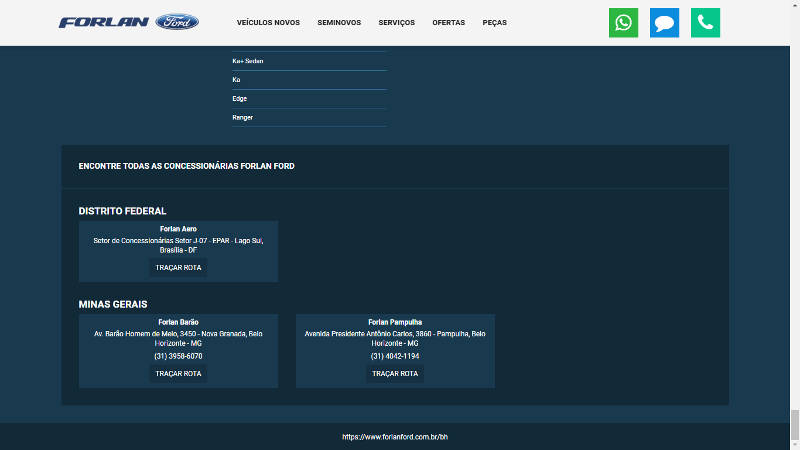Click the Ford oval logo
The width and height of the screenshot is (800, 450).
(x=177, y=22)
